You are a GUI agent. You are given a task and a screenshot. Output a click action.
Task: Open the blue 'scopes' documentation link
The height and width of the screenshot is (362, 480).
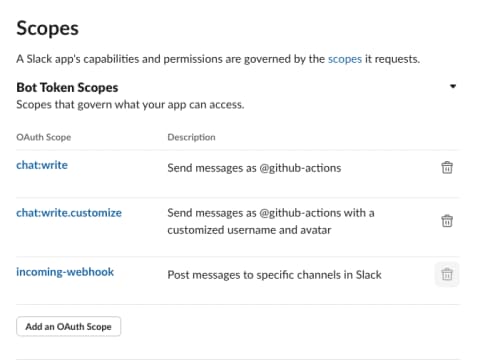tap(345, 59)
